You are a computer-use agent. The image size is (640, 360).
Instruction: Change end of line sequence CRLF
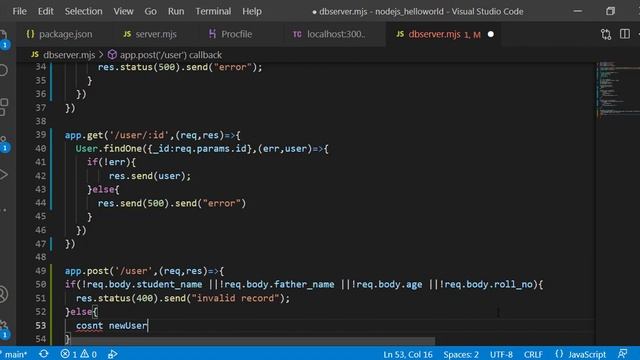pyautogui.click(x=533, y=354)
